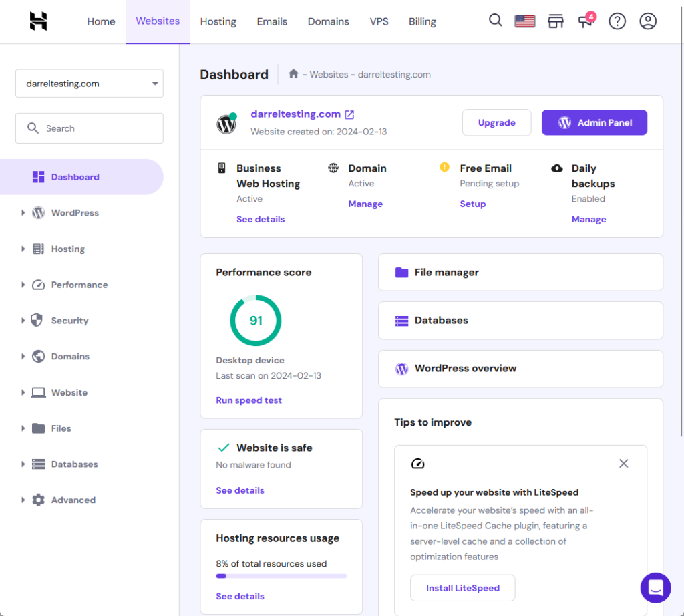Click the sidebar Performance gauge icon

(x=38, y=285)
